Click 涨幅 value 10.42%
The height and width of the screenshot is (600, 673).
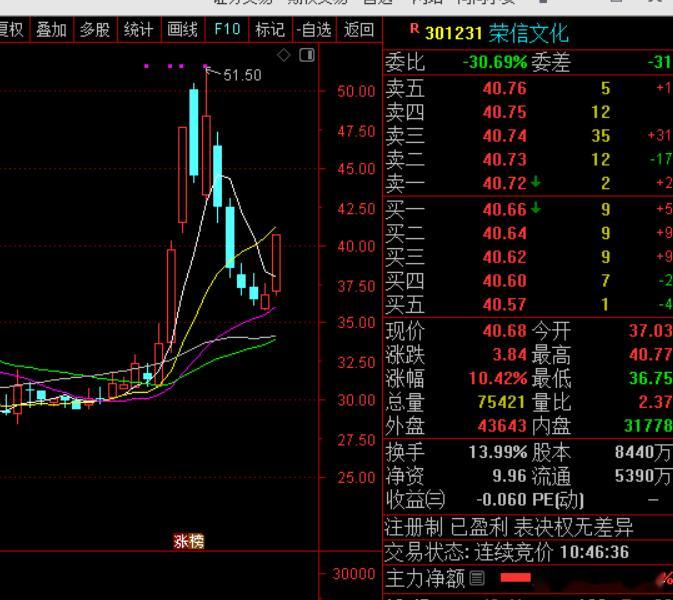tap(497, 379)
